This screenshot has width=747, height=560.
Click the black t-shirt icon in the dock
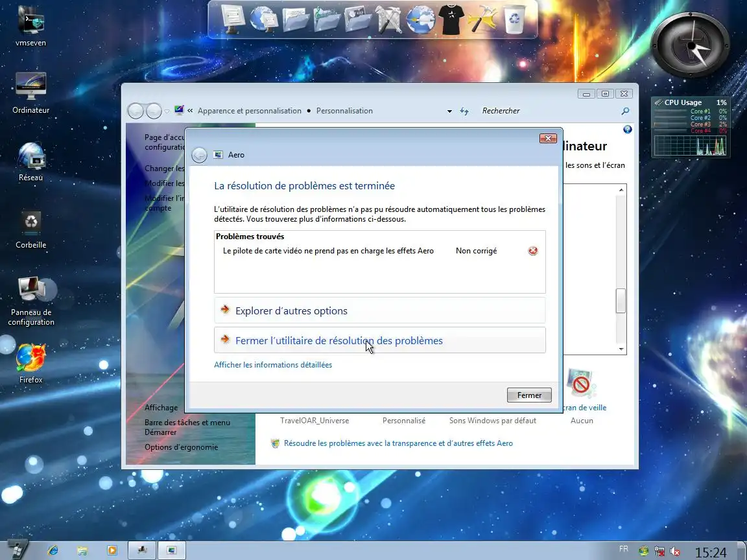pos(451,20)
